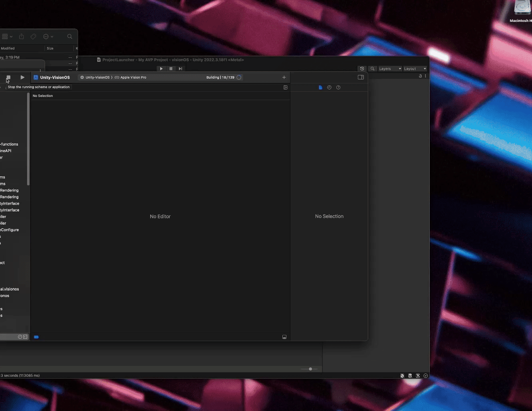The image size is (532, 411).
Task: Toggle the Xcode debug area panel
Action: coord(284,337)
